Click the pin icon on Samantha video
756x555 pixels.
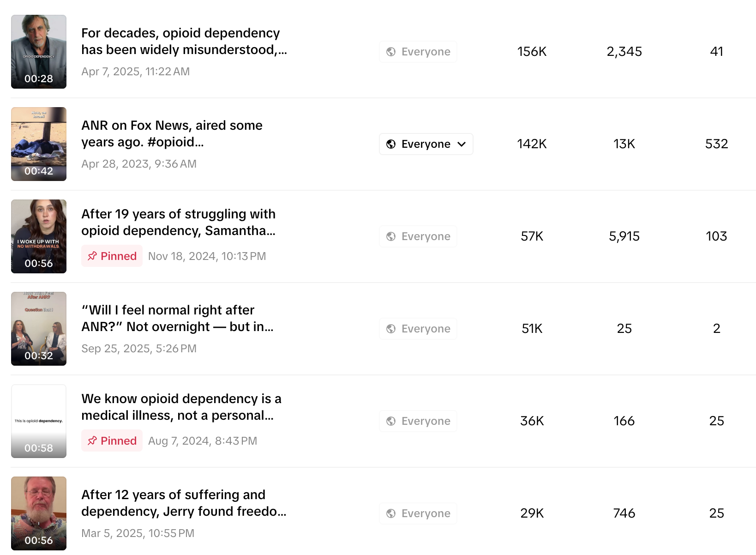point(92,256)
